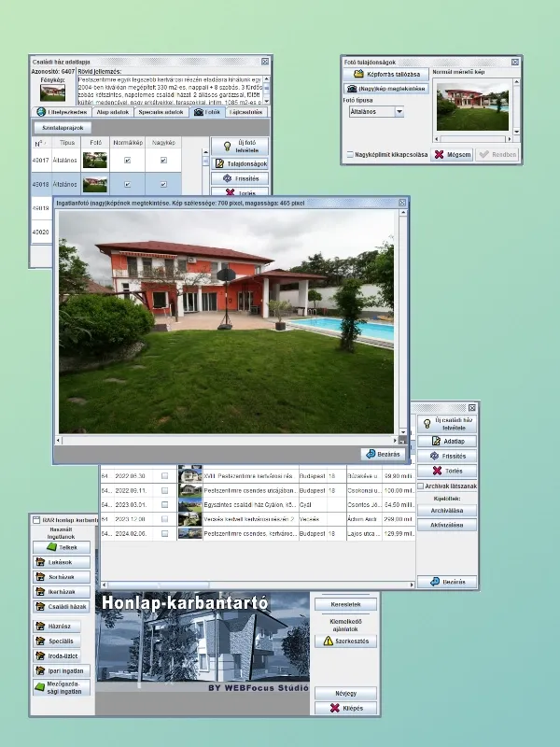The height and width of the screenshot is (747, 560).
Task: Click Törlés in the house list window
Action: [447, 471]
